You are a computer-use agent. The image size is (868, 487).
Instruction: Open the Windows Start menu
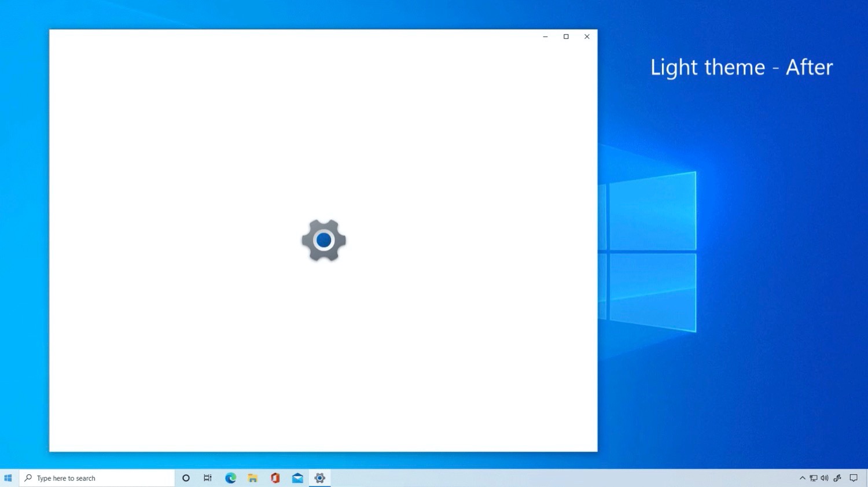point(8,478)
